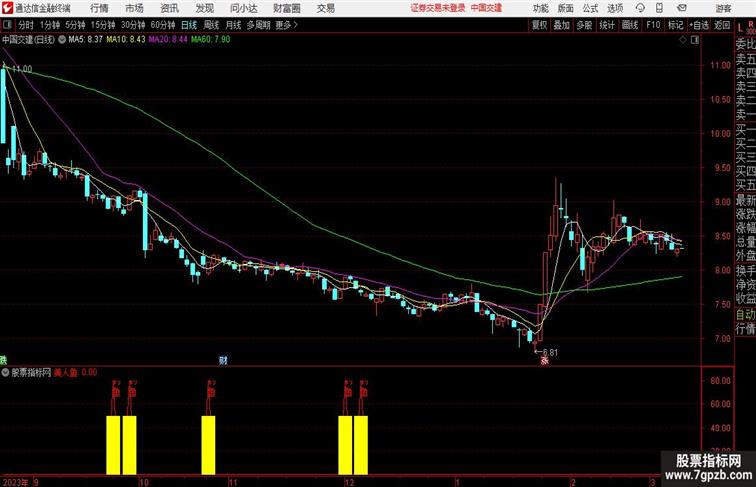Click the 美人鱼 indicator name
This screenshot has width=756, height=487.
(66, 372)
